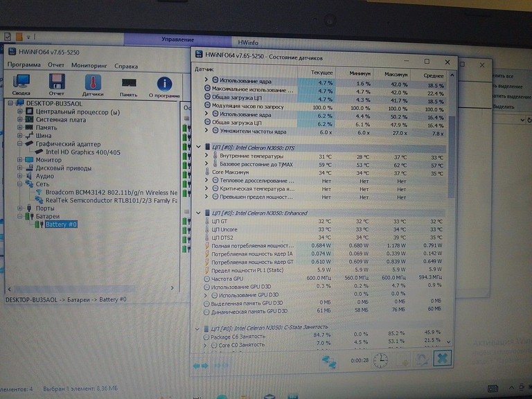This screenshot has width=532, height=399.
Task: Click the Память memory module toolbar icon
Action: [129, 83]
